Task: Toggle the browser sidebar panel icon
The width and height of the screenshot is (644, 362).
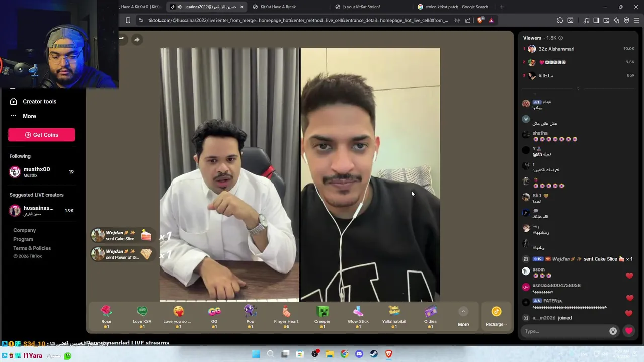Action: tap(596, 20)
